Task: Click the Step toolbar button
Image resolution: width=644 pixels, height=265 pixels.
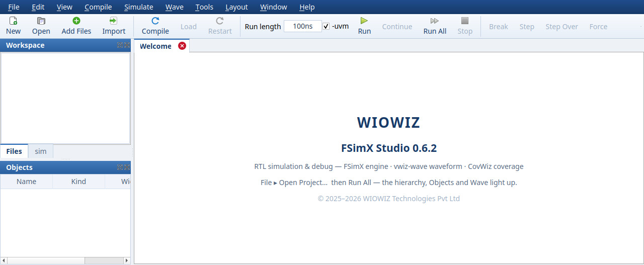Action: coord(527,27)
